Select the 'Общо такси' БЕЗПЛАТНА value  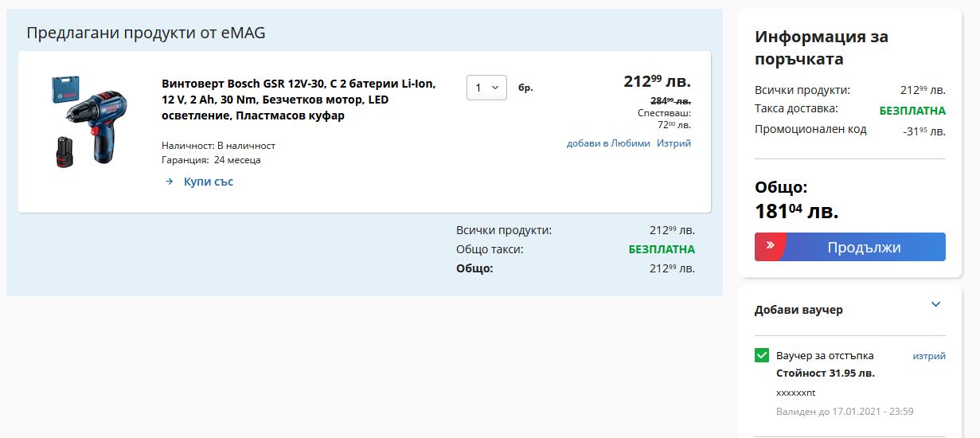coord(662,249)
